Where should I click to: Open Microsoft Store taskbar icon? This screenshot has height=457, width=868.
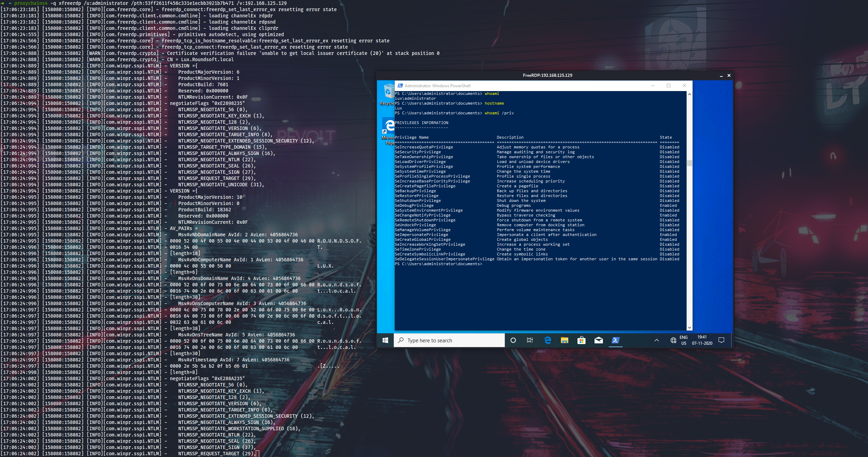point(581,340)
